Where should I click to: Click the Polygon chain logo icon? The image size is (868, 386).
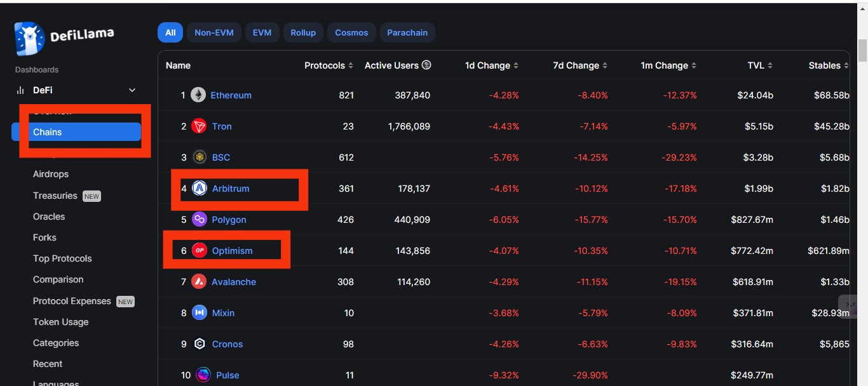click(x=200, y=220)
